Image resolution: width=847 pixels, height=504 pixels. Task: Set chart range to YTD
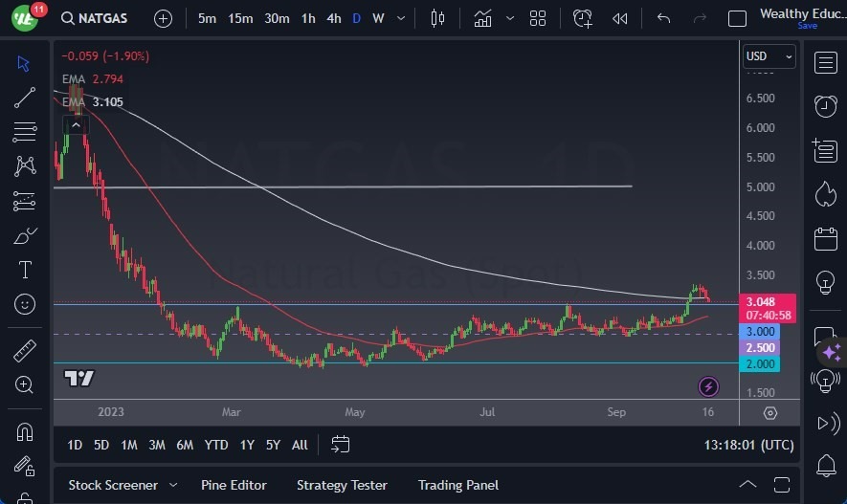pos(216,445)
